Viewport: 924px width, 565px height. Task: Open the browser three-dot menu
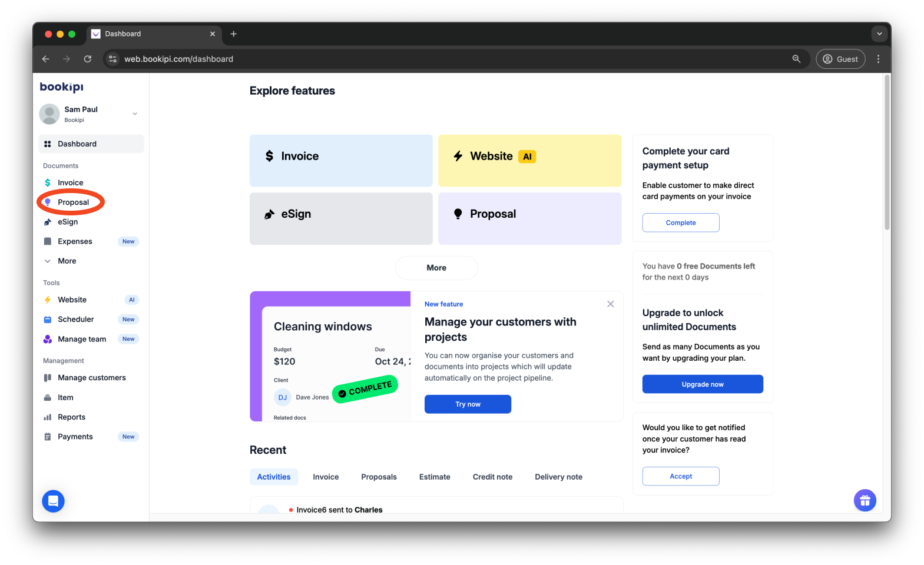[x=878, y=59]
